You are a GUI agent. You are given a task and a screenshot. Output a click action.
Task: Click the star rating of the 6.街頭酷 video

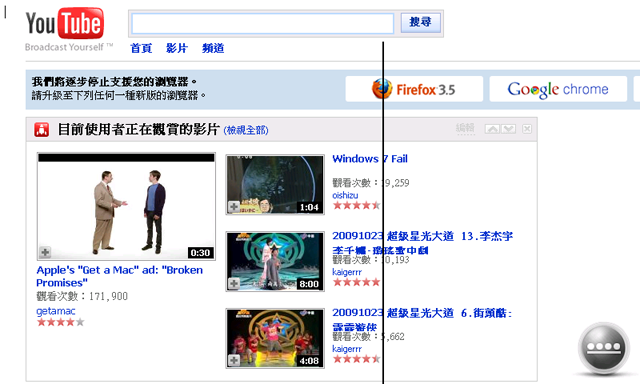click(x=356, y=359)
